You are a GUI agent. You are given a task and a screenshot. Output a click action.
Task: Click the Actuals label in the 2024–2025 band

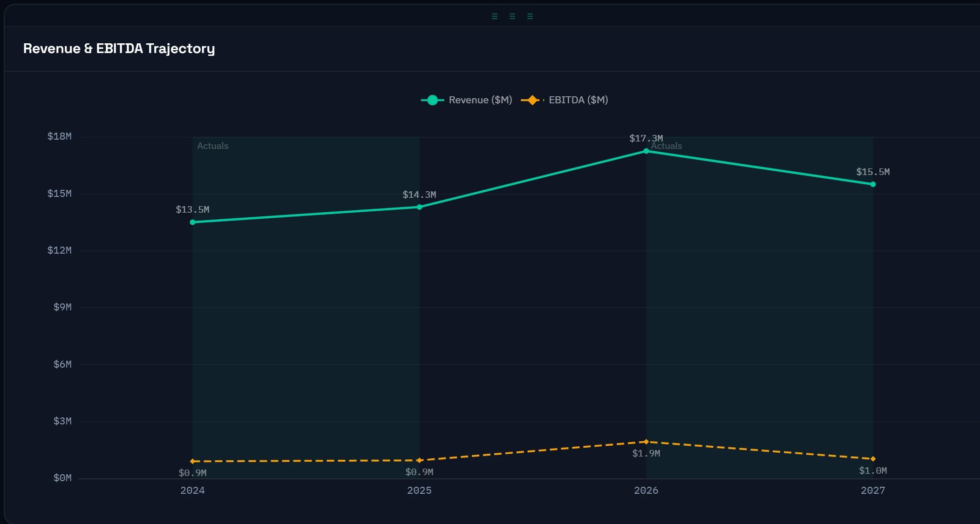click(x=213, y=146)
